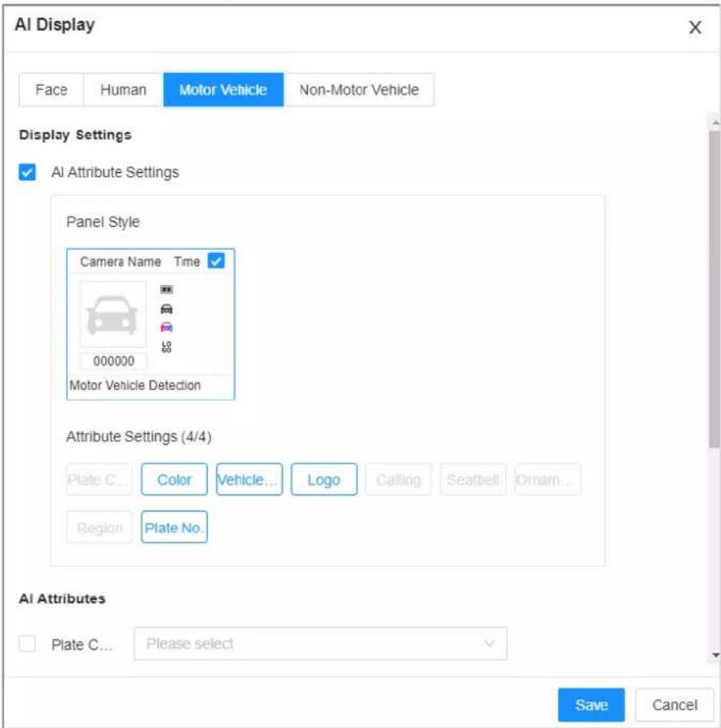Open the Non-Motor Vehicle tab
721x728 pixels.
(x=359, y=90)
